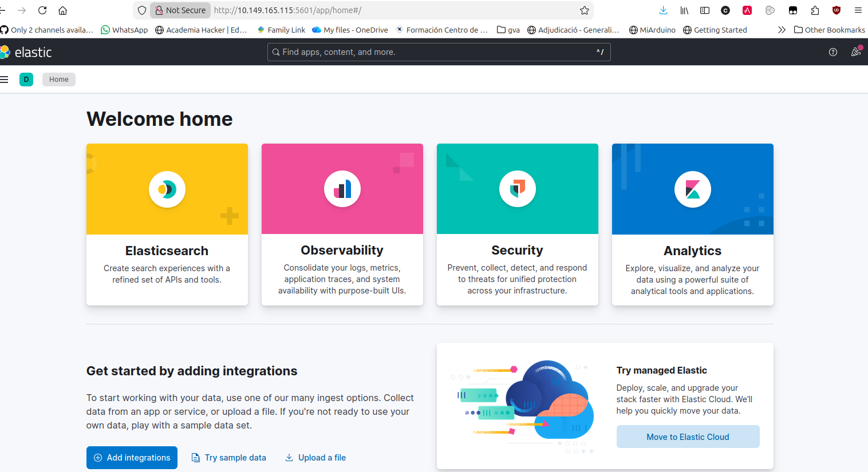
Task: Open MiArduino bookmark
Action: [x=652, y=30]
